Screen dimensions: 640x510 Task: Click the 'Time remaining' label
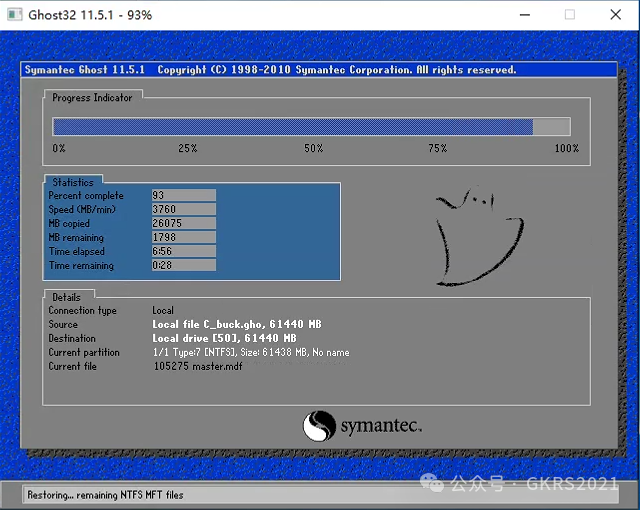click(81, 266)
